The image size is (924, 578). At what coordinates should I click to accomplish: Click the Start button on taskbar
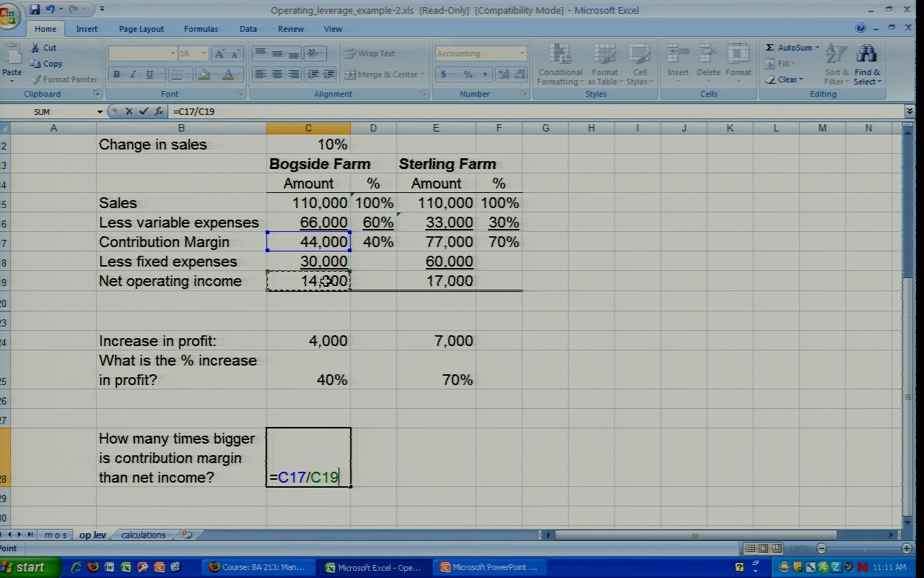point(23,567)
